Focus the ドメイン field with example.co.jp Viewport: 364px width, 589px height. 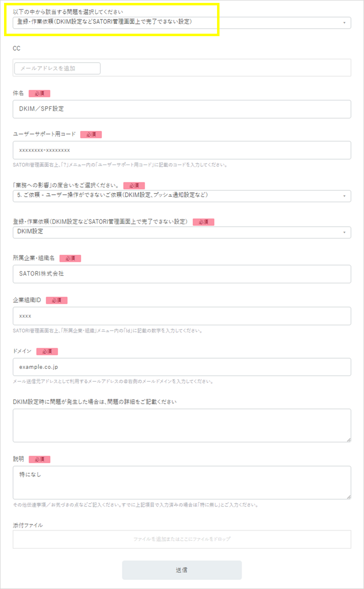coord(182,367)
